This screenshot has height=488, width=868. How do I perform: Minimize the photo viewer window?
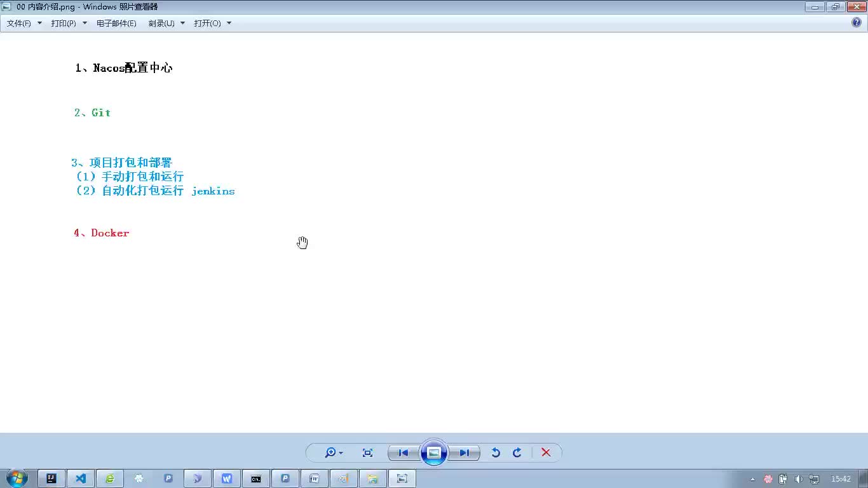pyautogui.click(x=815, y=7)
